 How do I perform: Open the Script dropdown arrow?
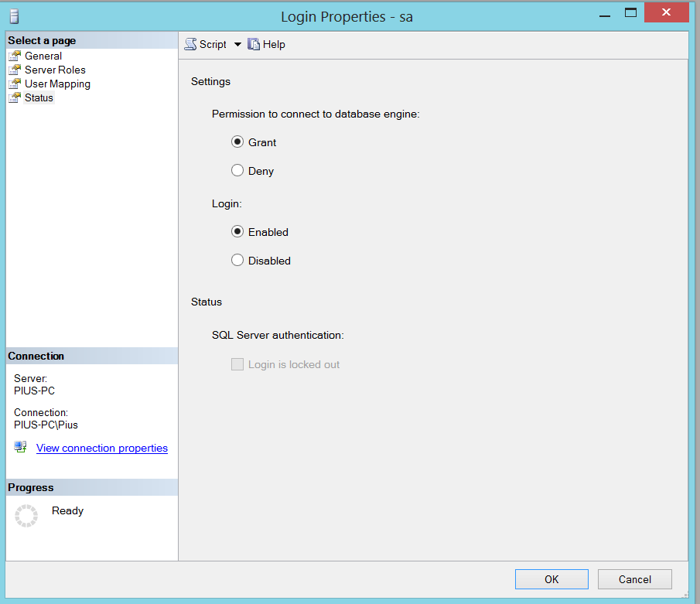point(238,44)
